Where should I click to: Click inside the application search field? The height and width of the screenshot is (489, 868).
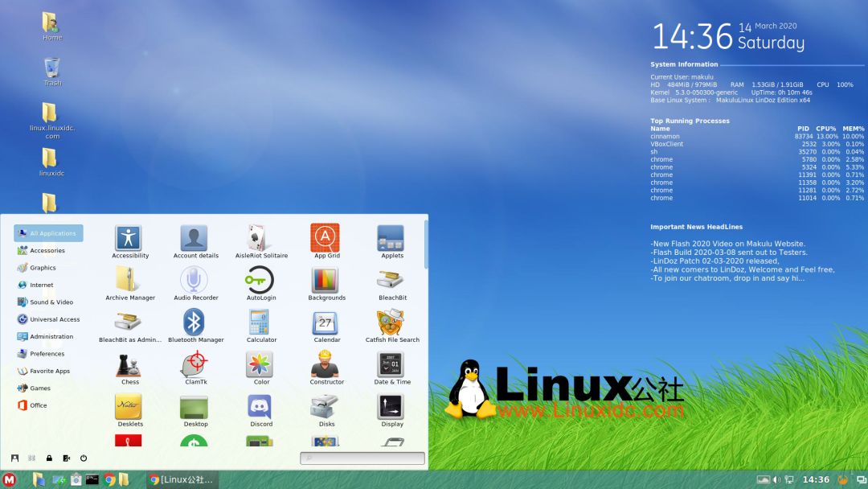point(362,458)
